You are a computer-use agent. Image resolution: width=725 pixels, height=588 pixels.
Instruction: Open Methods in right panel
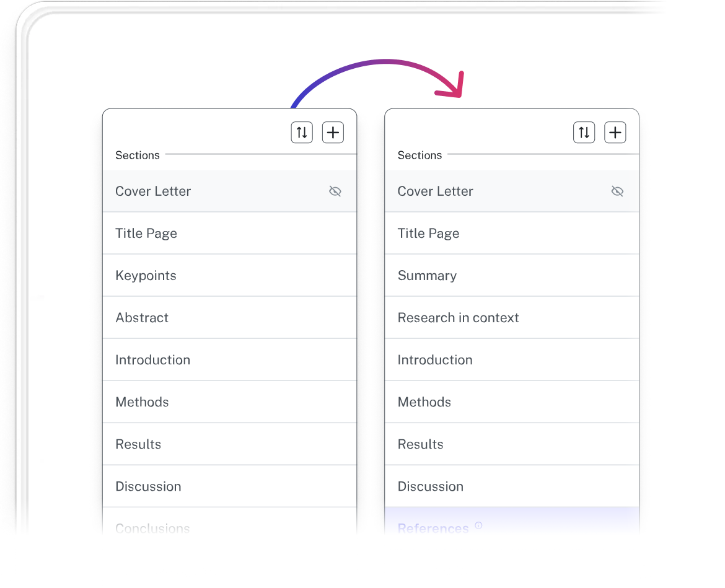point(512,402)
